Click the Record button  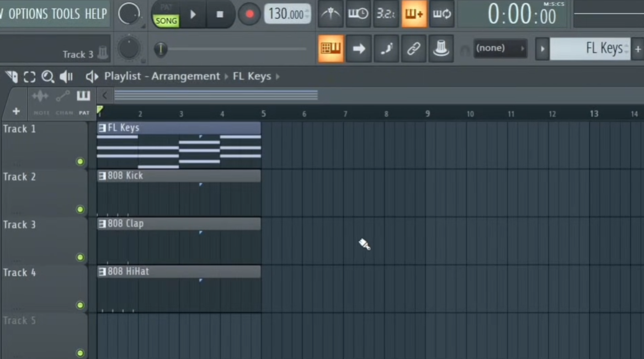(x=249, y=14)
